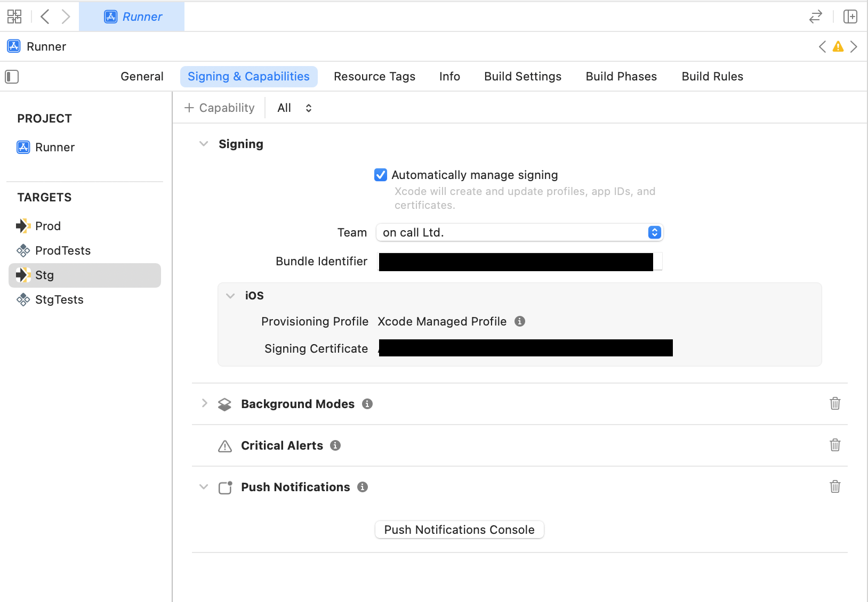Go back with the toolbar back arrow

[x=45, y=17]
